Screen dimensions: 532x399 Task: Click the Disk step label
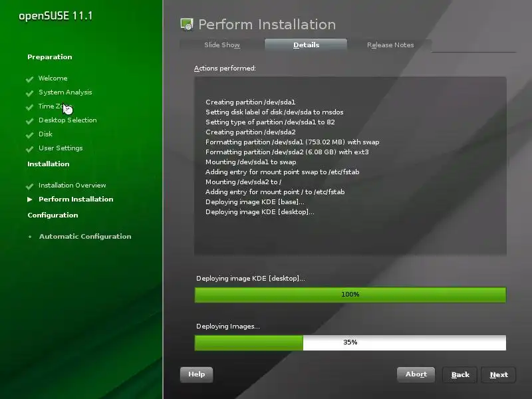[45, 134]
